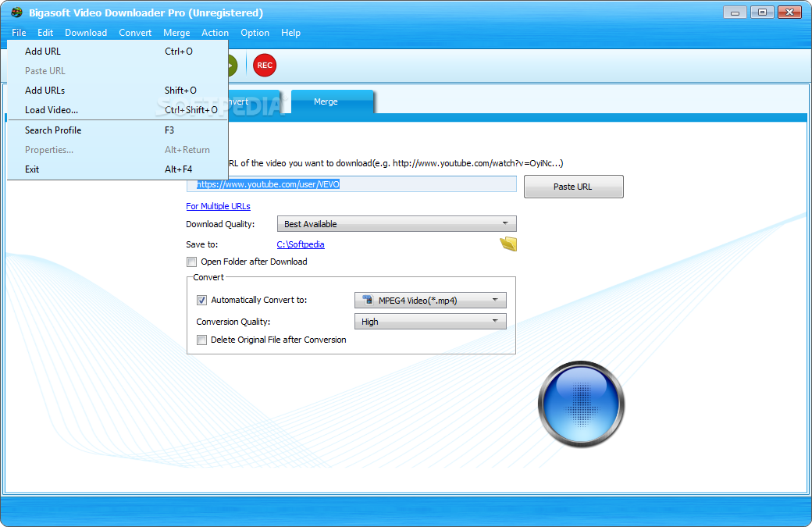Open the yellow browse folder icon
The width and height of the screenshot is (812, 527).
click(508, 244)
